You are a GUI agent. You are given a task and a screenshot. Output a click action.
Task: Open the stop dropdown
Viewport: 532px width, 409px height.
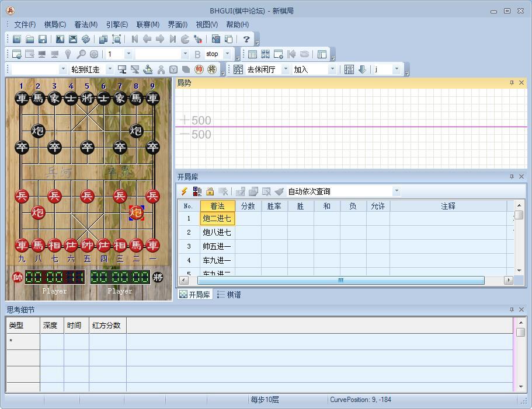point(227,54)
